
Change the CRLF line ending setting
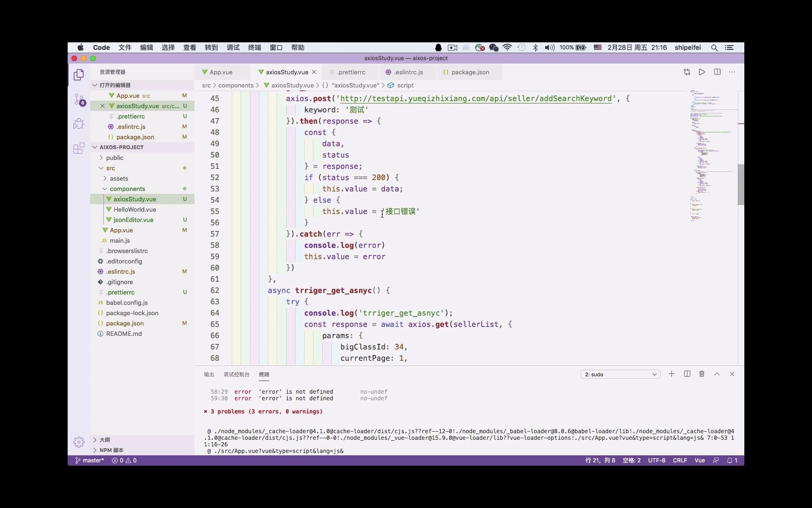pos(680,460)
